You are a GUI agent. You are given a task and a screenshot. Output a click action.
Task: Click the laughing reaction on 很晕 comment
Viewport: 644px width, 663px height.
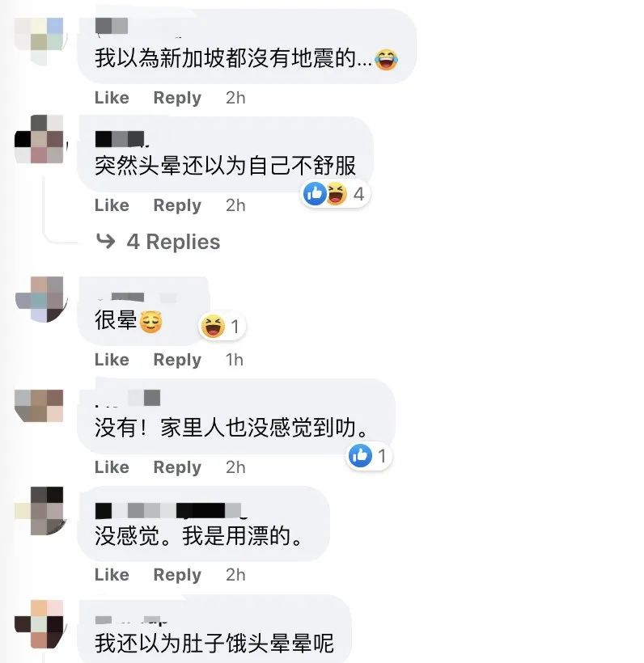(213, 327)
